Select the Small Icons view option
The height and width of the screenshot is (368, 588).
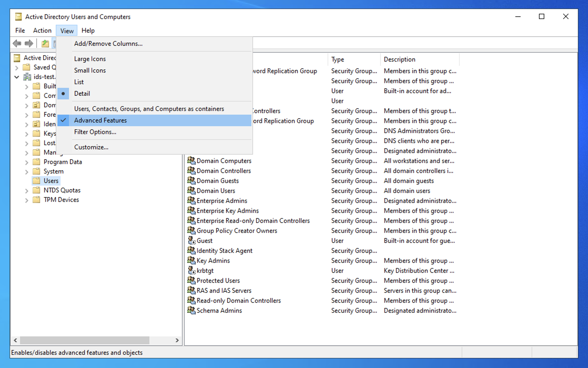click(154, 70)
